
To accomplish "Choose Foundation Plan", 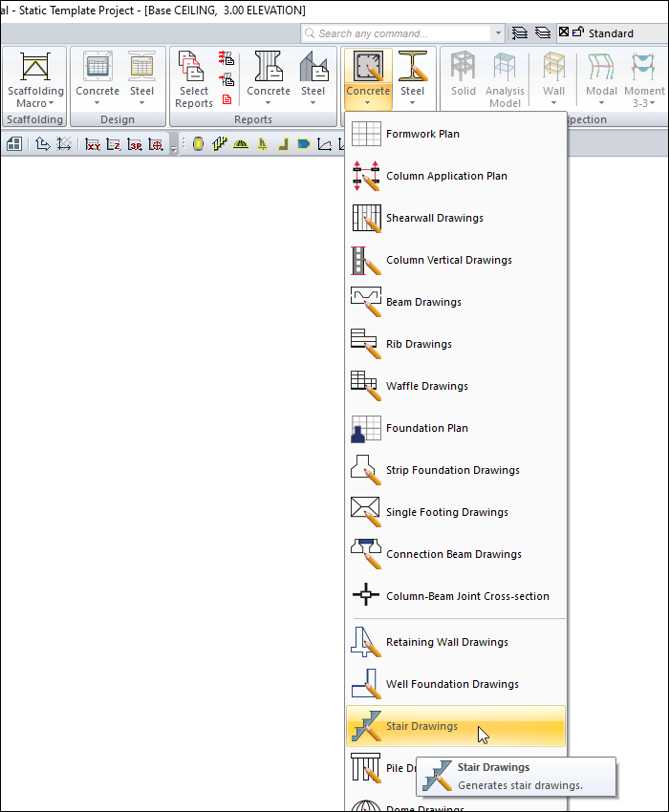I will click(x=456, y=428).
